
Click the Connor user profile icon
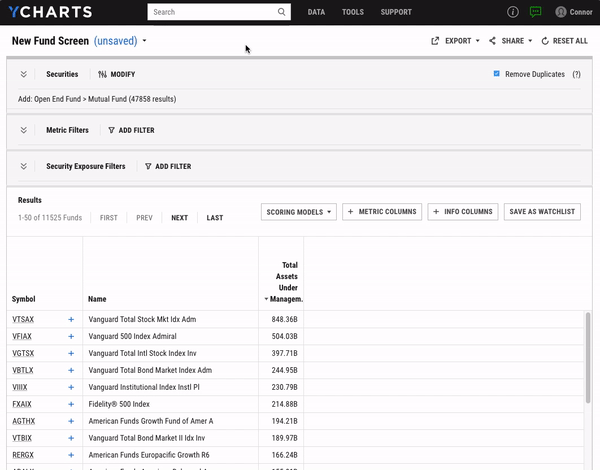(x=560, y=12)
